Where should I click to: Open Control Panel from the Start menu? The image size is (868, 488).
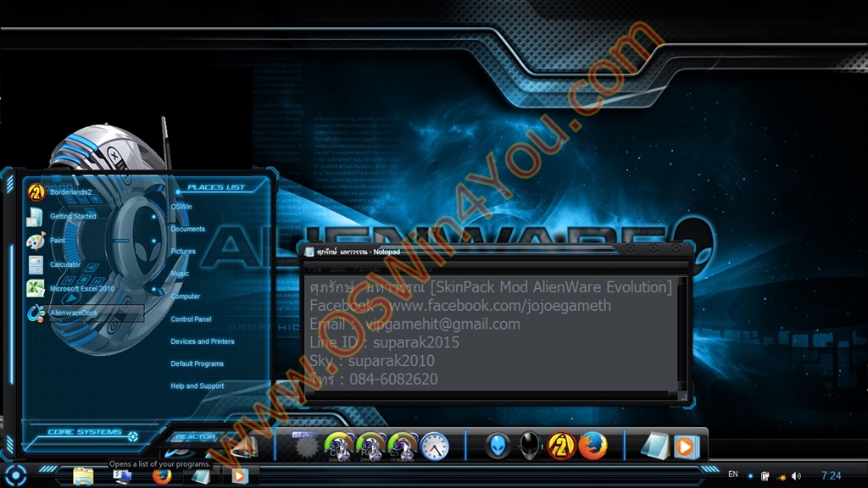pos(191,319)
